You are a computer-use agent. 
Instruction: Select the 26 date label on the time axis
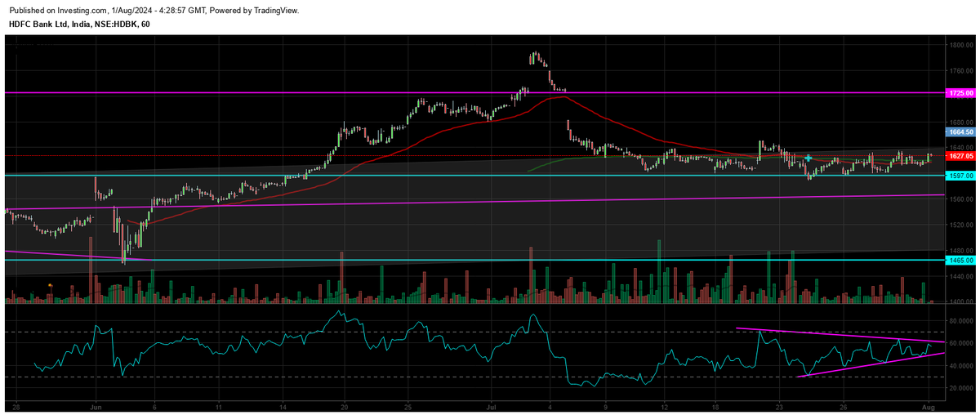(843, 405)
